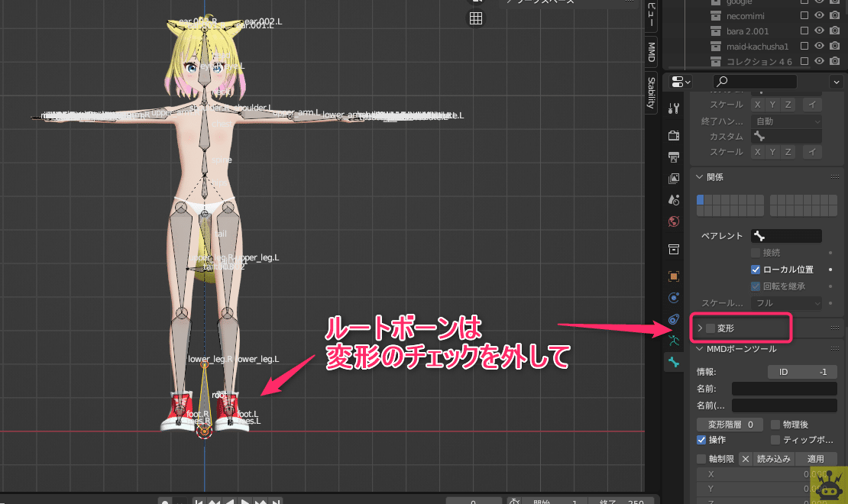Click Z in the lower スケール row
The width and height of the screenshot is (848, 504).
(788, 152)
